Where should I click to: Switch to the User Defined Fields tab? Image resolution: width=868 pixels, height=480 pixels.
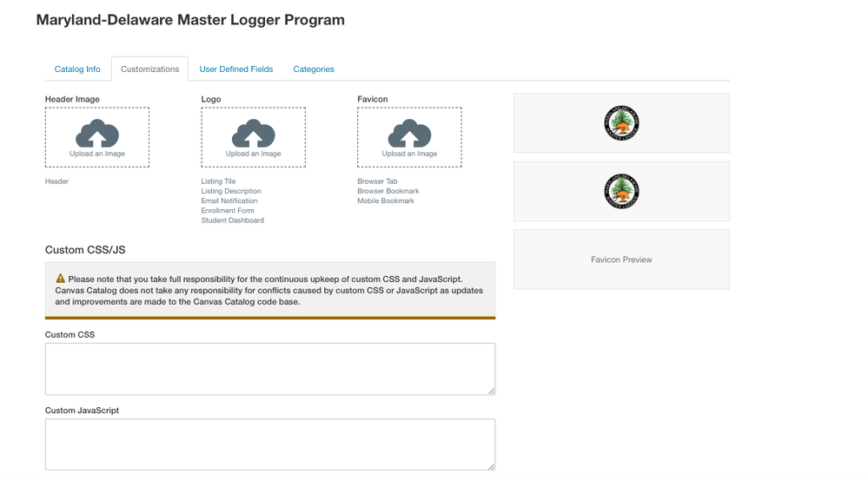pos(236,69)
